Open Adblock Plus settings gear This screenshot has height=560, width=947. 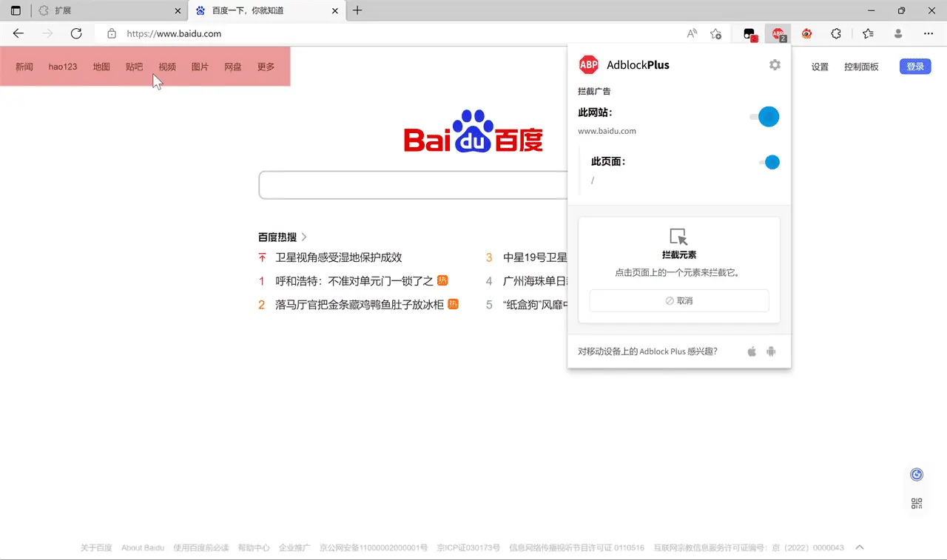point(775,65)
